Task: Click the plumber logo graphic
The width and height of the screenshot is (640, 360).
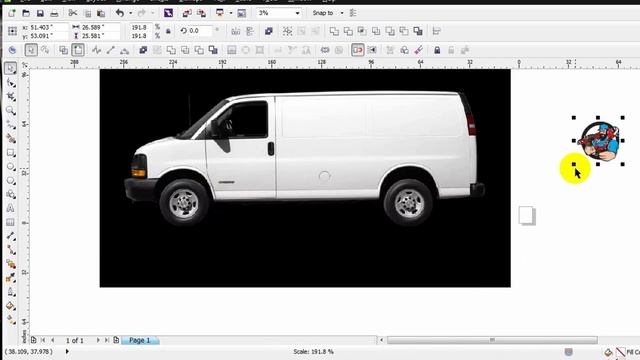Action: click(600, 141)
